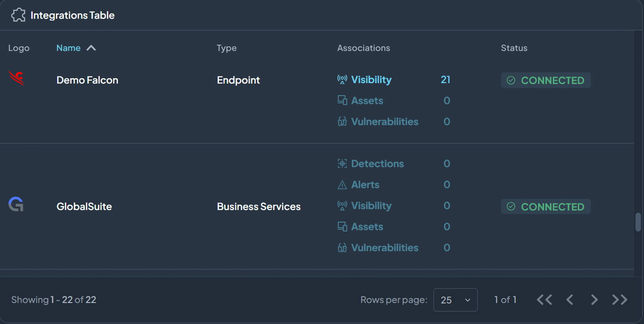Click the Vulnerabilities icon for GlobalSuite

(x=342, y=247)
